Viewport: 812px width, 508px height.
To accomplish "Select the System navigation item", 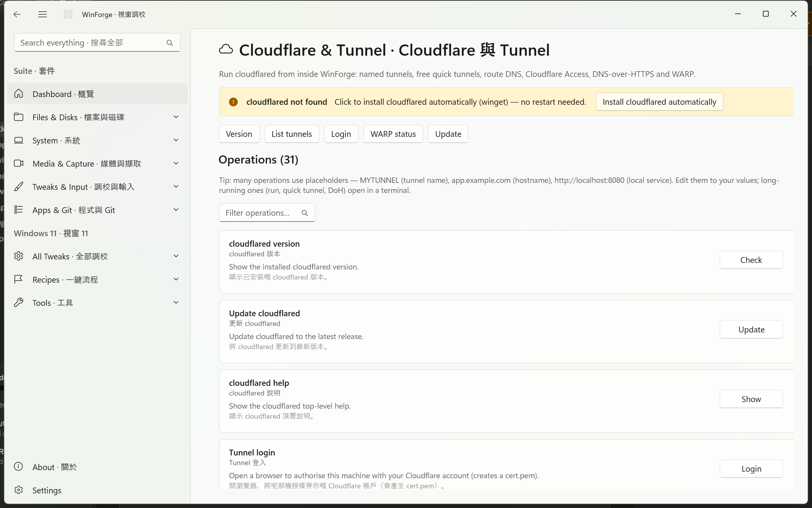I will point(97,140).
